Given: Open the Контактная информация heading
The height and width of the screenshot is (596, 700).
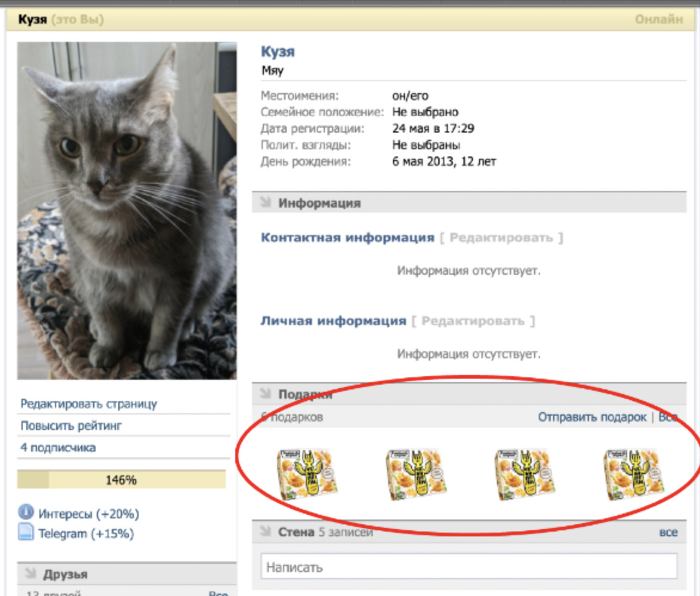Looking at the screenshot, I should pyautogui.click(x=348, y=238).
